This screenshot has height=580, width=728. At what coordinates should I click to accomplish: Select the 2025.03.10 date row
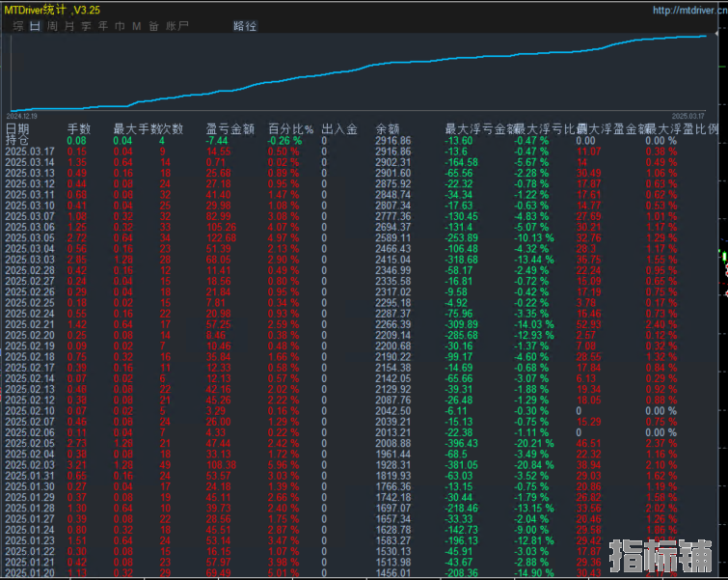[30, 206]
